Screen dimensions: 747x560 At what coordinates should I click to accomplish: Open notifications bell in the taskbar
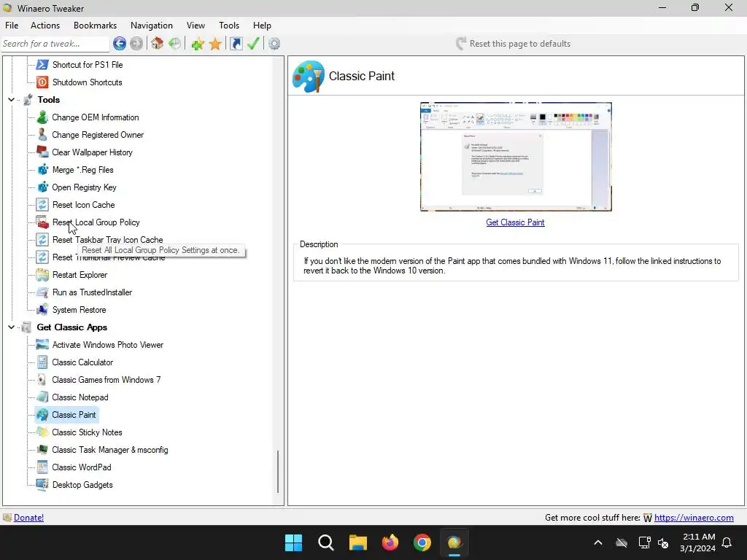727,542
